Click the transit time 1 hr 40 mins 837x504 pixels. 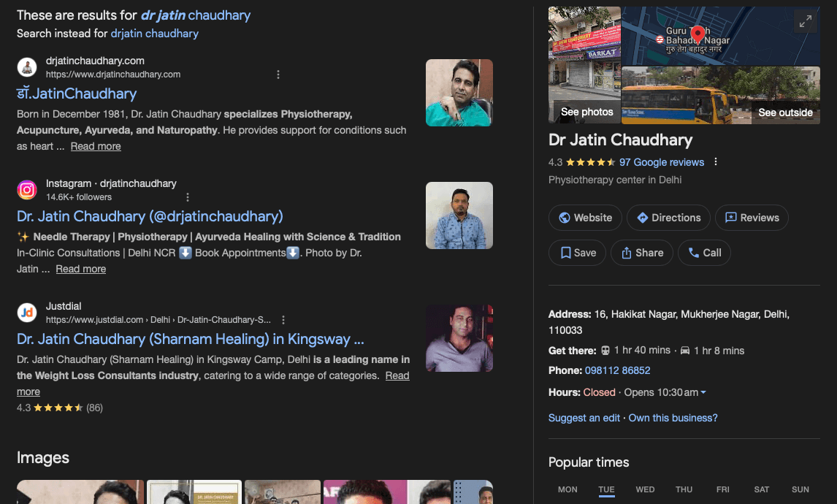pos(642,350)
